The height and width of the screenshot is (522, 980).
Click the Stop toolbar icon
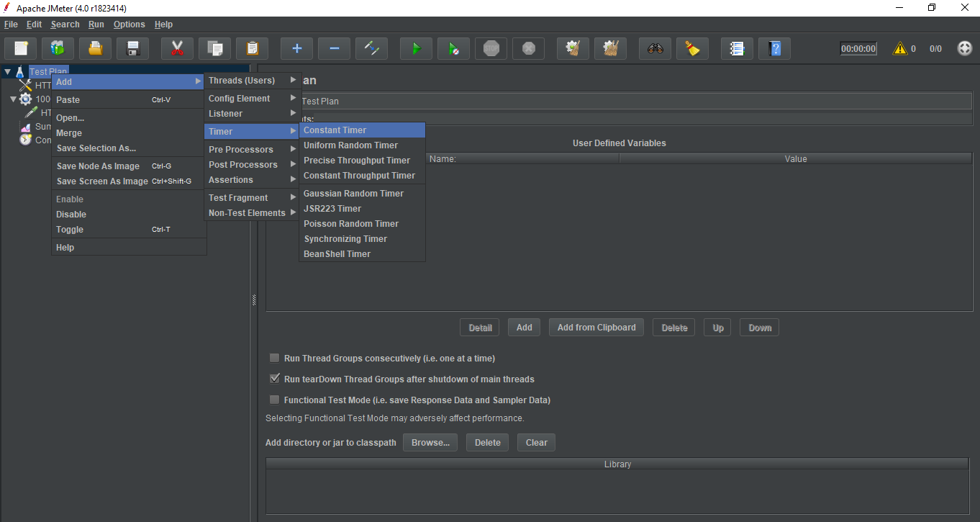pyautogui.click(x=491, y=49)
